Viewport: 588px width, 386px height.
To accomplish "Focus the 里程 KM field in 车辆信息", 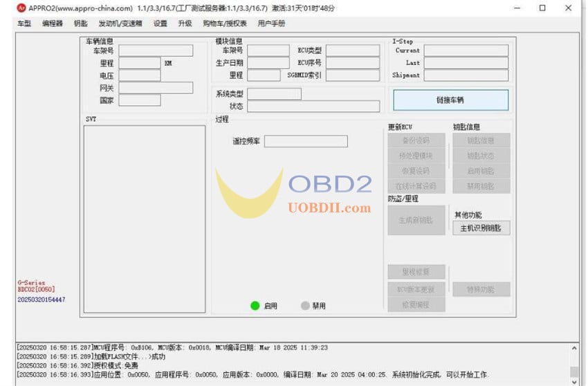I will tap(140, 63).
